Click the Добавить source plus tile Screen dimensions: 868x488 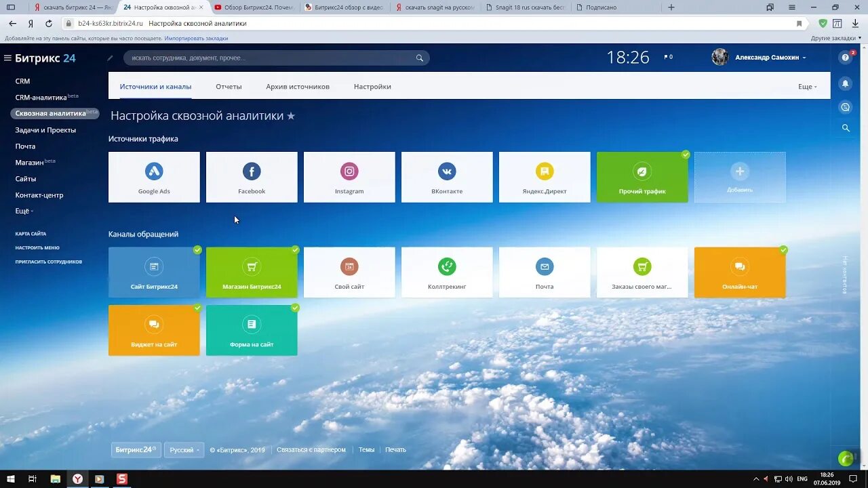[x=740, y=177]
